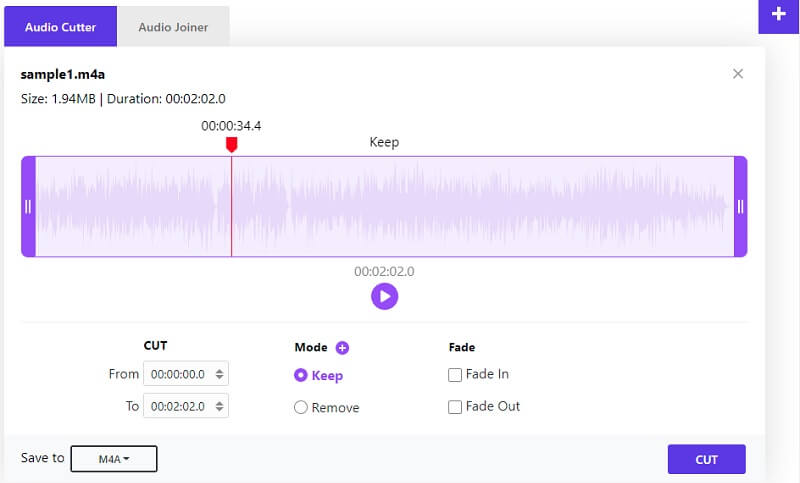Enable the Fade In checkbox
Screen dimensions: 800x483
[455, 375]
